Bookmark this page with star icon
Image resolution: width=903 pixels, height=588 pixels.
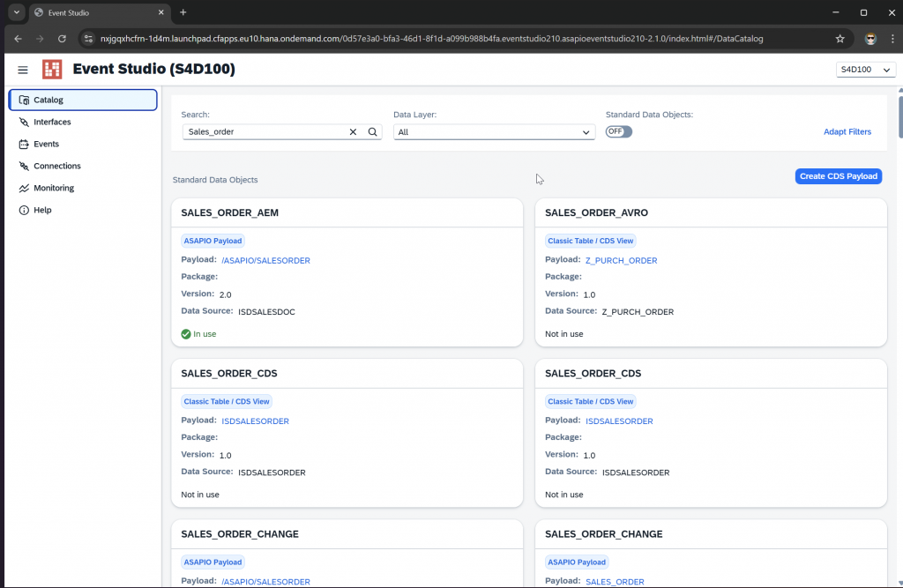click(840, 39)
